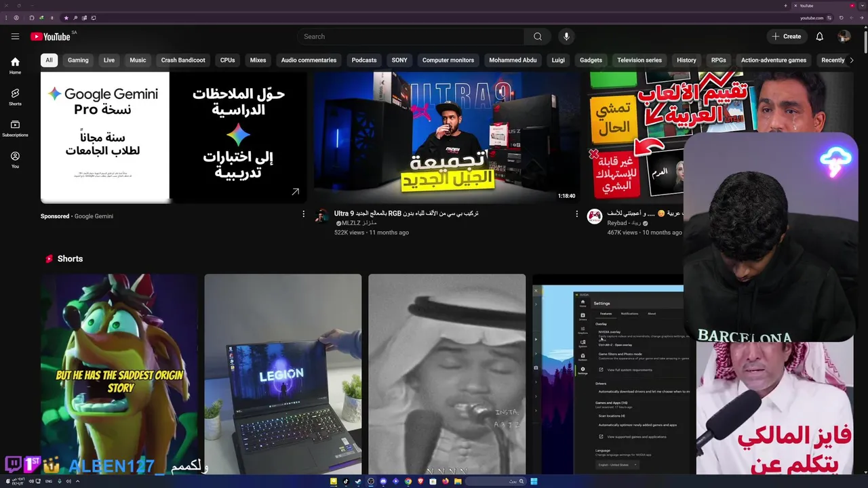Click into the YouTube search field
This screenshot has height=488, width=868.
pos(410,37)
